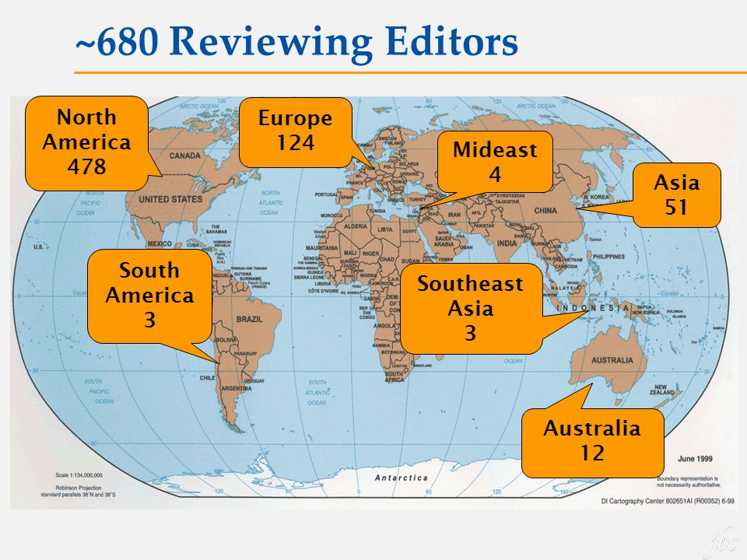Click the ANGOLA country label

point(385,326)
